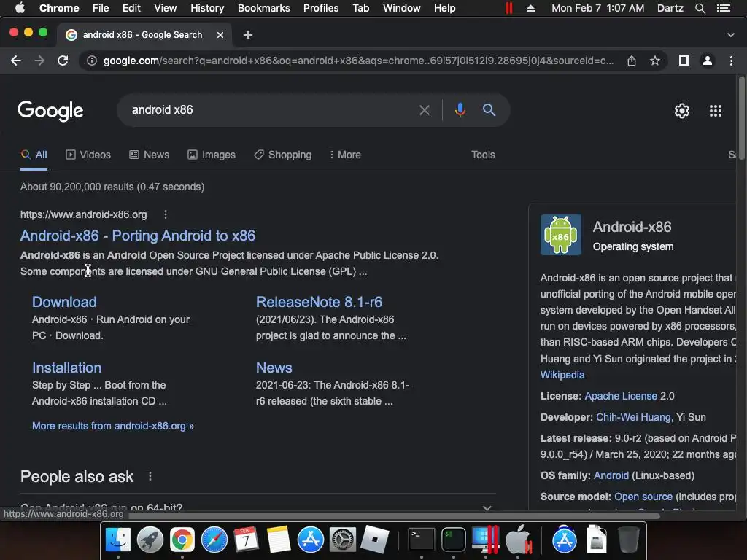Screen dimensions: 747x560
Task: Switch to the Videos results tab
Action: pyautogui.click(x=88, y=155)
